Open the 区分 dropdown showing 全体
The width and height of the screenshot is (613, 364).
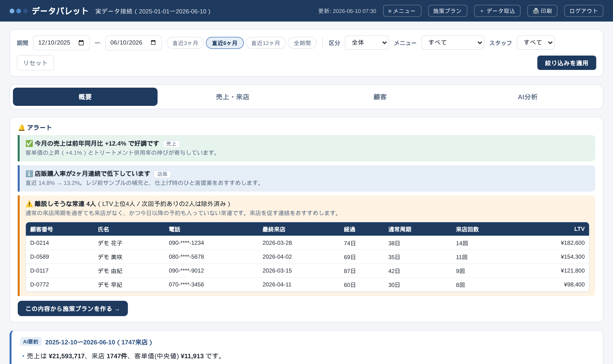(x=367, y=43)
